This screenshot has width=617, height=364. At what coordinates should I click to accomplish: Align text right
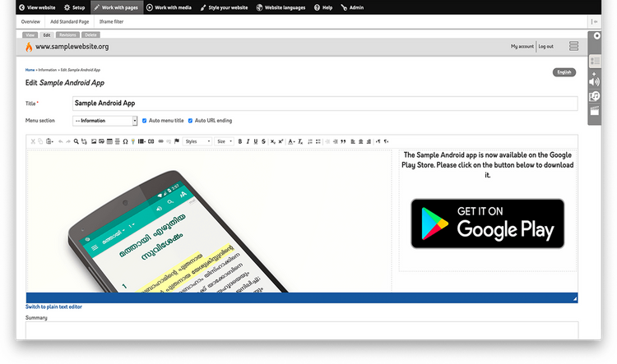[369, 141]
